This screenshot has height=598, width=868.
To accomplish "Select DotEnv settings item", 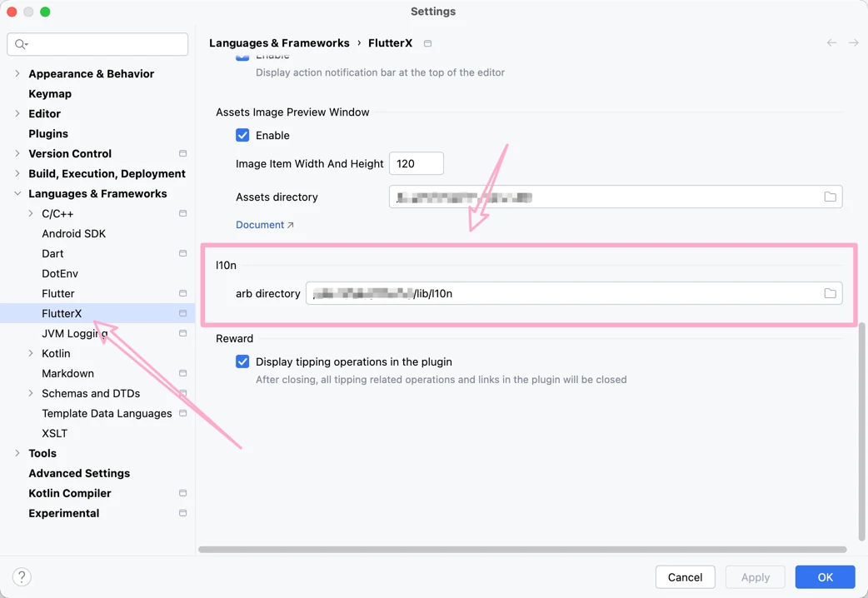I will point(60,273).
